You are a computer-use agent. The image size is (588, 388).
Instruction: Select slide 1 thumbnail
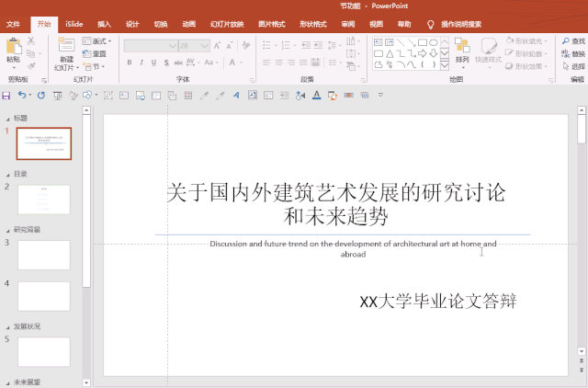pos(44,143)
